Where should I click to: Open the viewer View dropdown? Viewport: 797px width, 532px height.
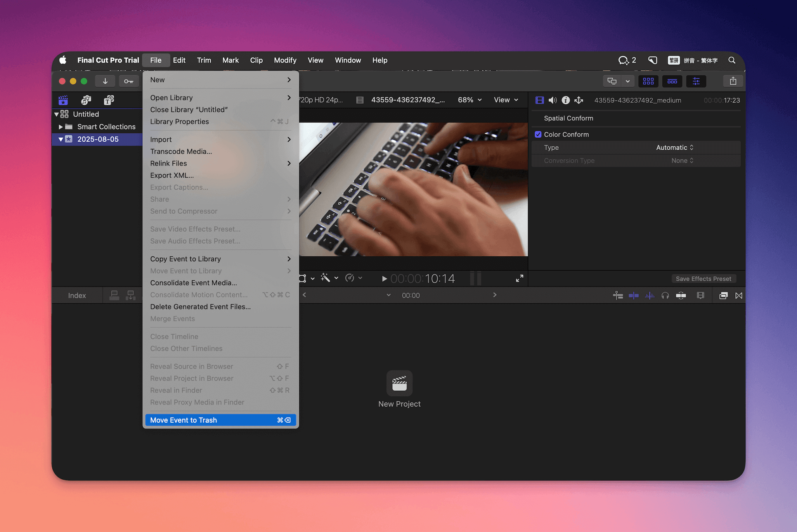pyautogui.click(x=506, y=100)
